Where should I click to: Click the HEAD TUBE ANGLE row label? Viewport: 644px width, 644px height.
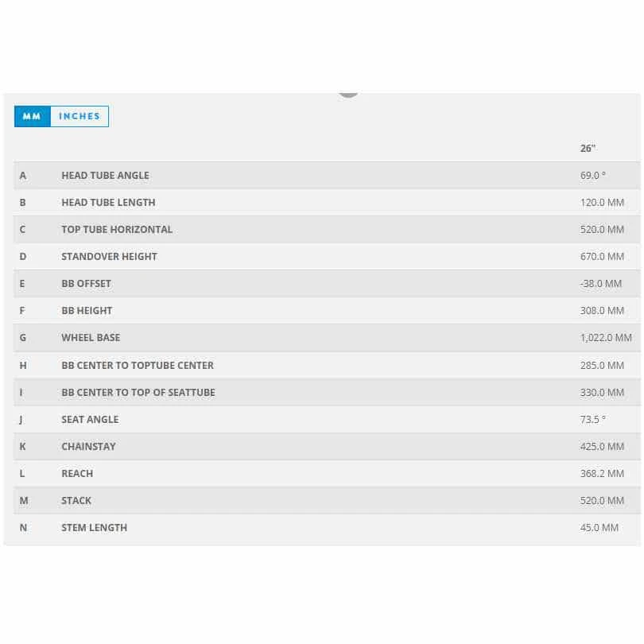[x=105, y=175]
